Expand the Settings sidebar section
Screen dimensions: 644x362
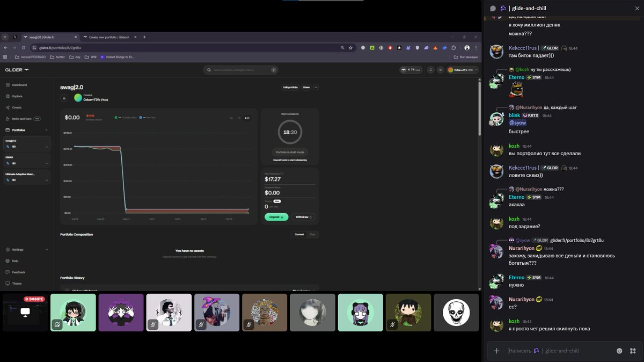(47, 250)
